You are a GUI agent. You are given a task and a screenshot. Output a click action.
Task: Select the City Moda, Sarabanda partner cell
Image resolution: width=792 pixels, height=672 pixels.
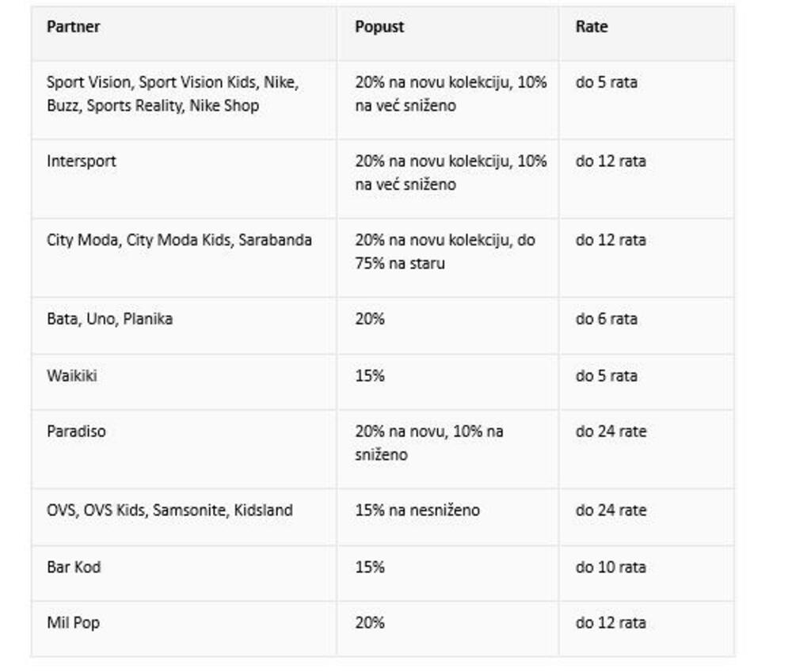[179, 241]
